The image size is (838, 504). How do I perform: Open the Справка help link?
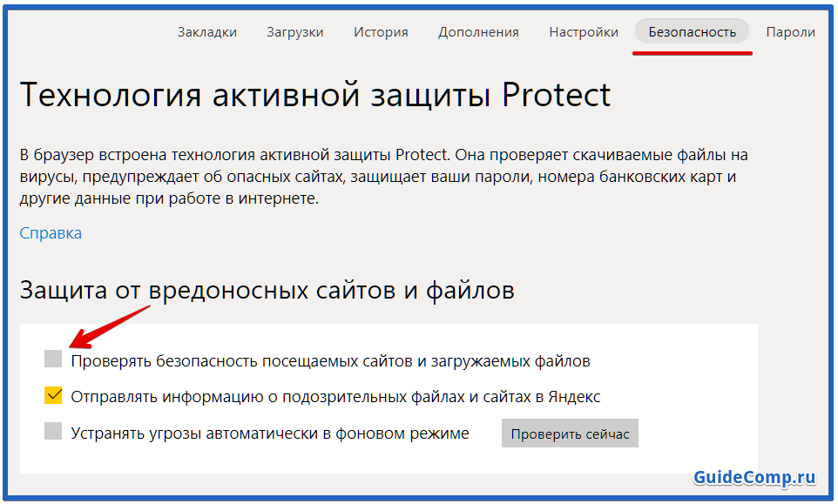click(51, 233)
